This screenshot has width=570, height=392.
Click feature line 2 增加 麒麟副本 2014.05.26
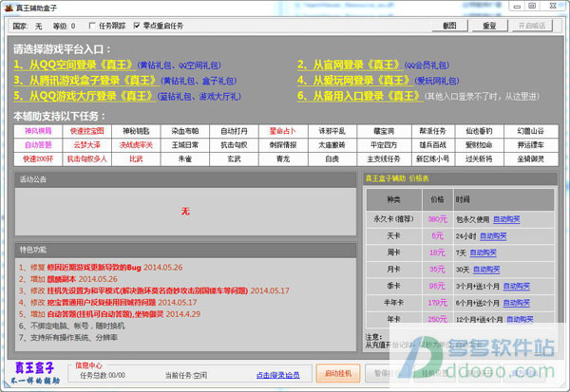[x=68, y=279]
